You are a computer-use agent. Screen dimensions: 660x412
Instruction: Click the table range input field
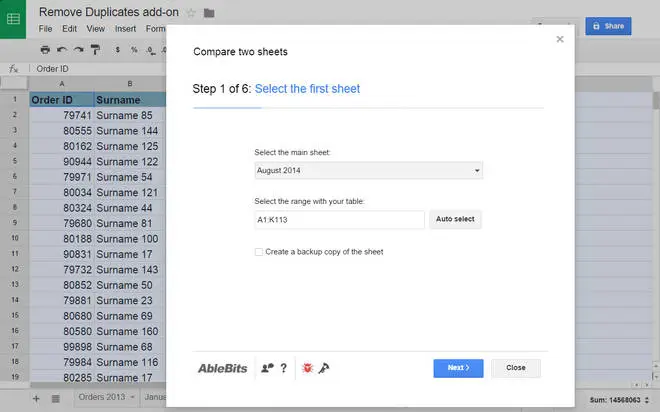coord(339,219)
